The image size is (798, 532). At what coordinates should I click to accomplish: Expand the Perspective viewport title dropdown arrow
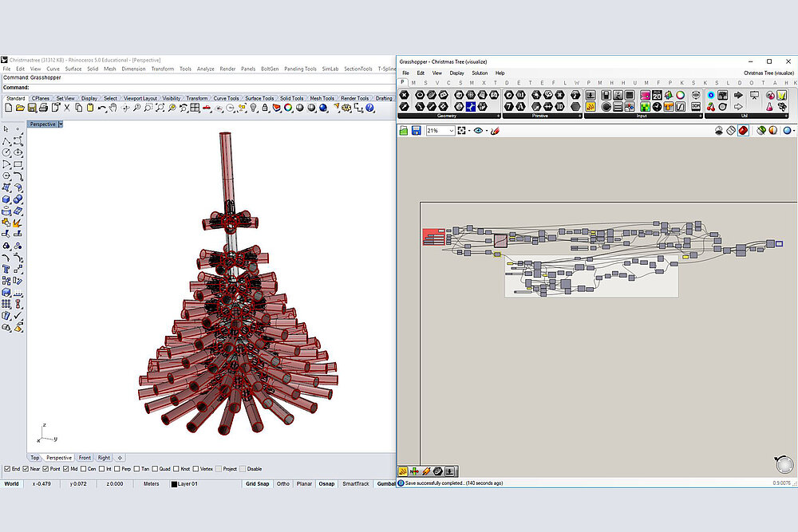pos(61,124)
